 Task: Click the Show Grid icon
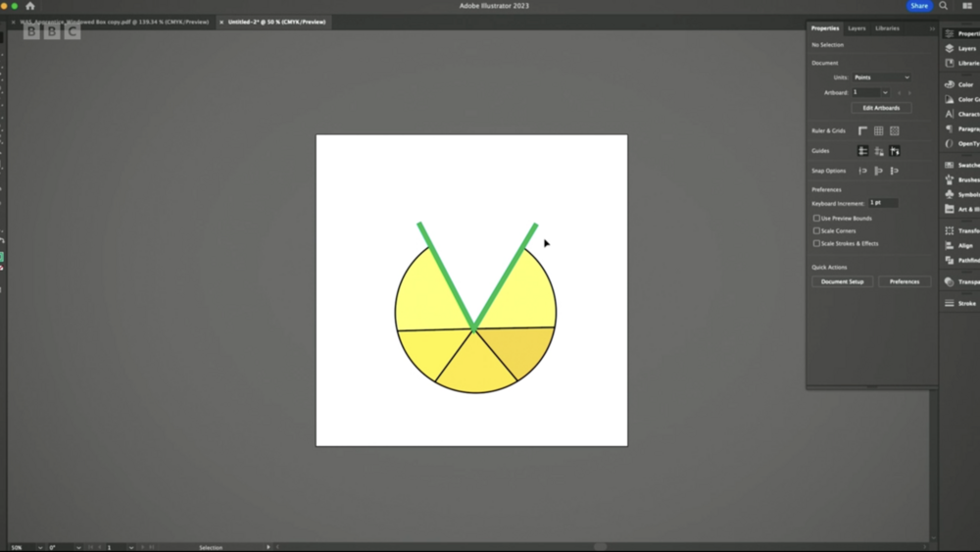pyautogui.click(x=878, y=130)
